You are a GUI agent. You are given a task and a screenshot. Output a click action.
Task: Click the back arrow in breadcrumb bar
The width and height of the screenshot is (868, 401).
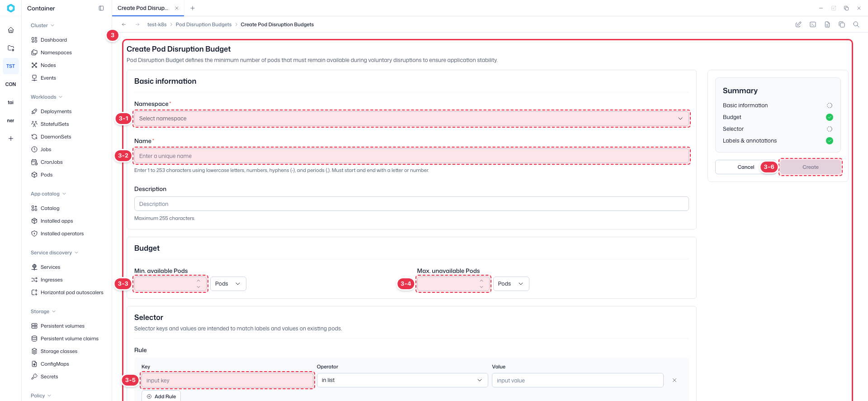coord(124,24)
